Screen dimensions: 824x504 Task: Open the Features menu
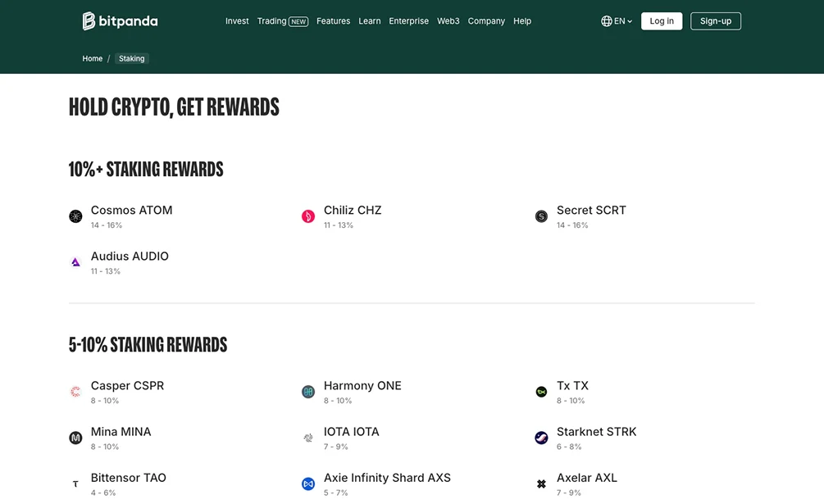(x=333, y=21)
